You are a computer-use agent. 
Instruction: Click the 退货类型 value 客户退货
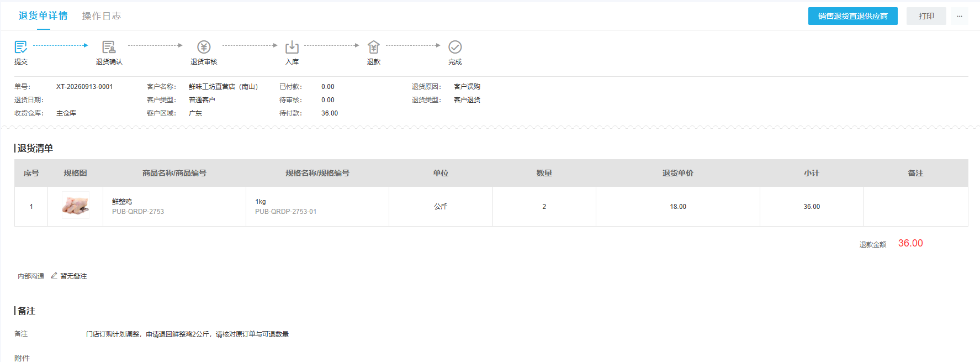(x=467, y=100)
